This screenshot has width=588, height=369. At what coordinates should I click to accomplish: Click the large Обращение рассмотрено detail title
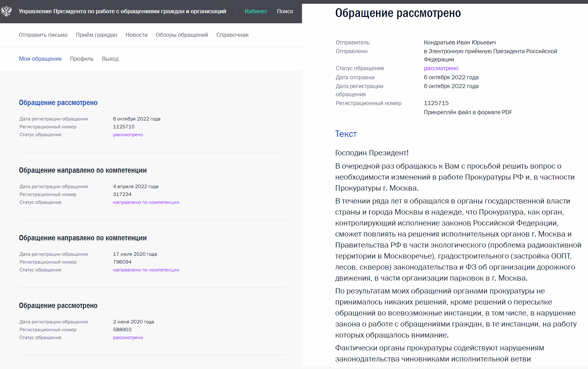pos(398,13)
